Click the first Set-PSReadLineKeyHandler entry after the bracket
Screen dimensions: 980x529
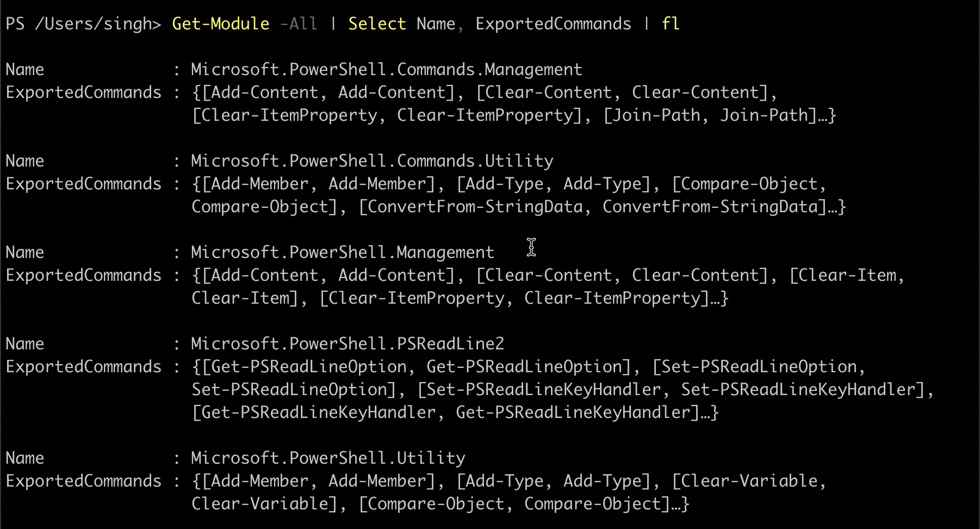point(543,390)
